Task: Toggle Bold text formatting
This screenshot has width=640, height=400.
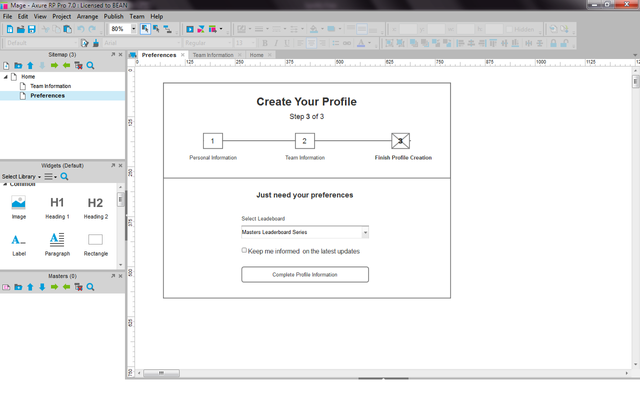Action: (x=264, y=43)
